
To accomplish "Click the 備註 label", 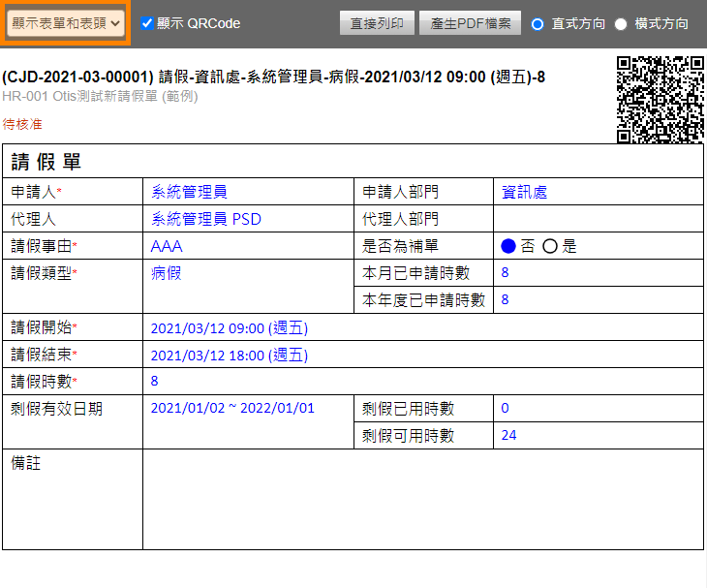I will tap(26, 463).
